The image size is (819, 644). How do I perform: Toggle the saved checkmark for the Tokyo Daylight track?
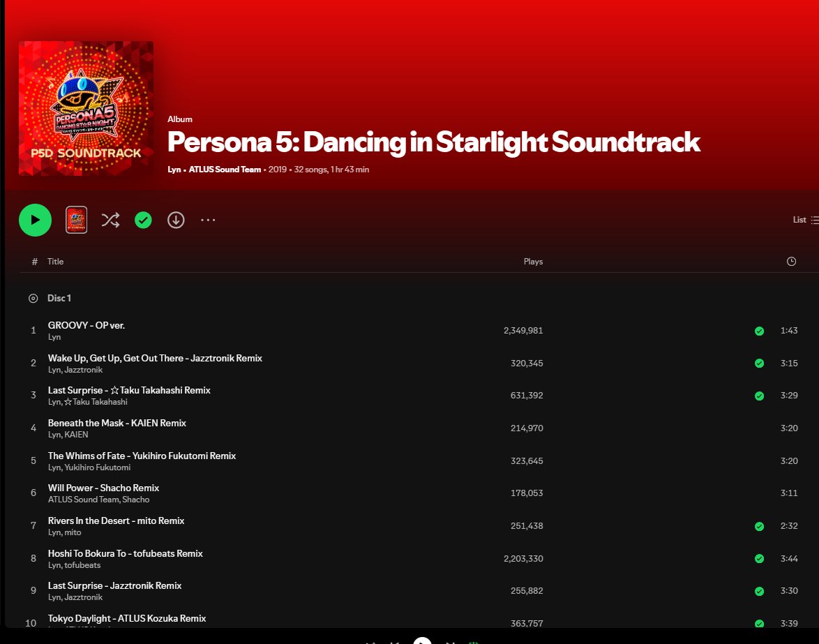point(760,623)
